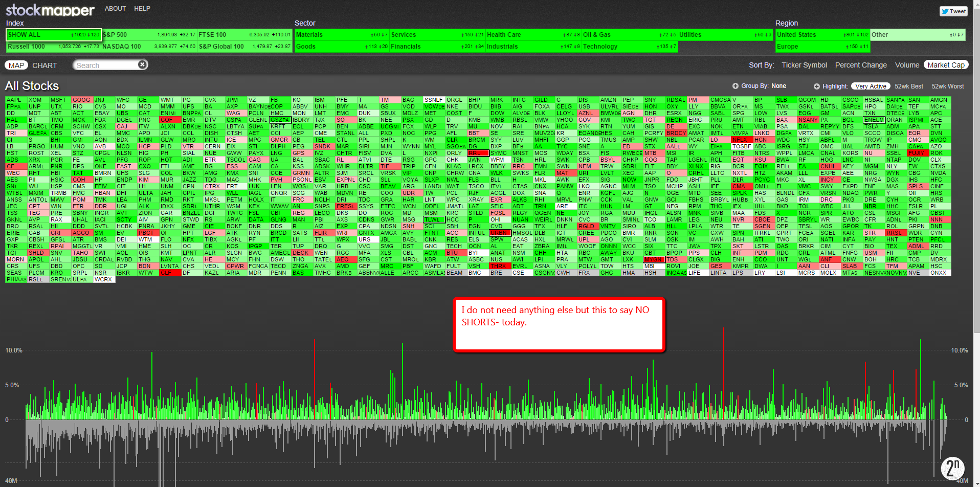The width and height of the screenshot is (980, 487).
Task: Click the WMT stock tile
Action: [x=170, y=100]
